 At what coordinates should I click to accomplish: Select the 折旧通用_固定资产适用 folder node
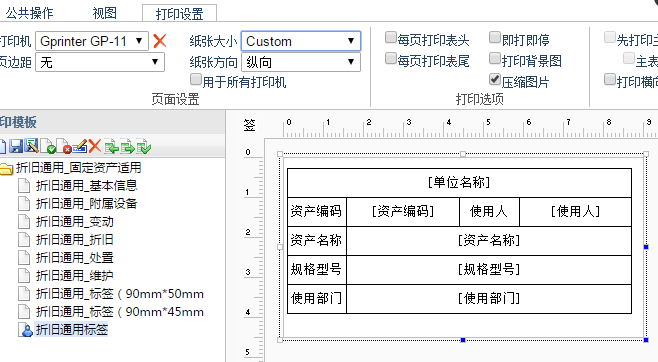click(78, 168)
